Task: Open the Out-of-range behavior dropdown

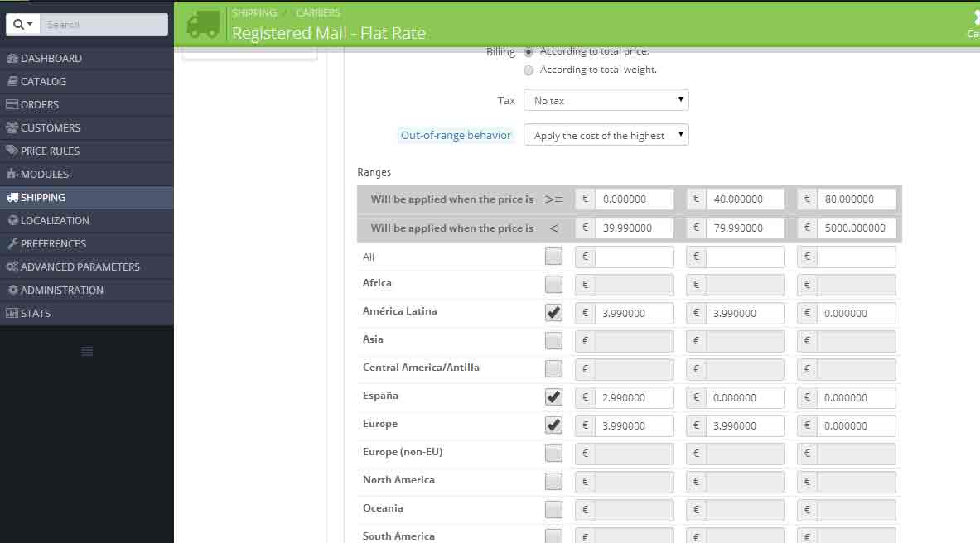Action: tap(606, 135)
